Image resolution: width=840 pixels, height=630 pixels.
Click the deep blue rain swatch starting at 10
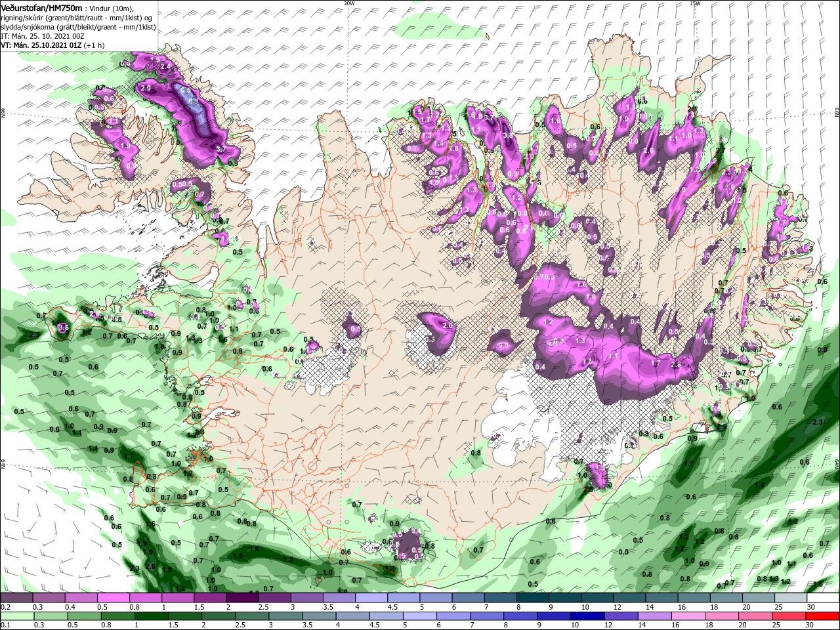pos(588,616)
